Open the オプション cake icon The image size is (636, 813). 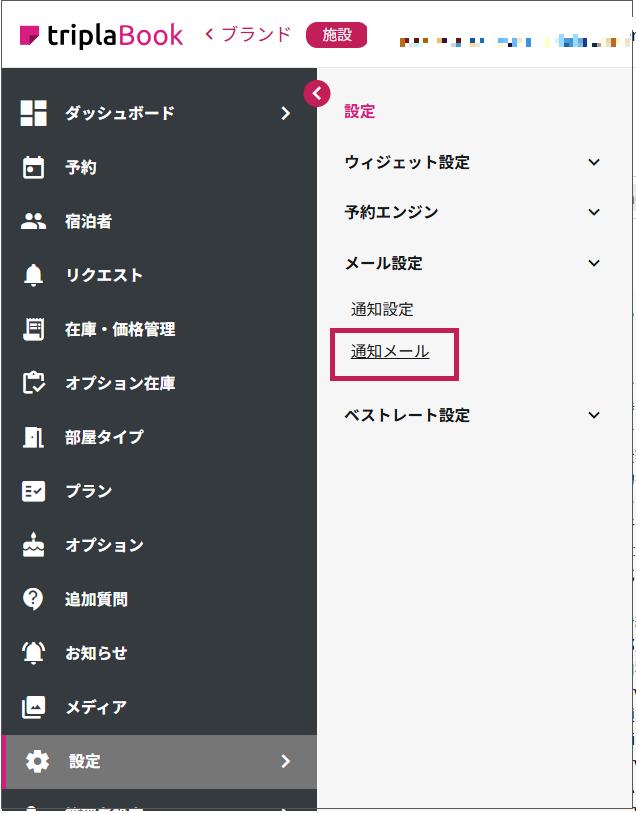tap(34, 545)
